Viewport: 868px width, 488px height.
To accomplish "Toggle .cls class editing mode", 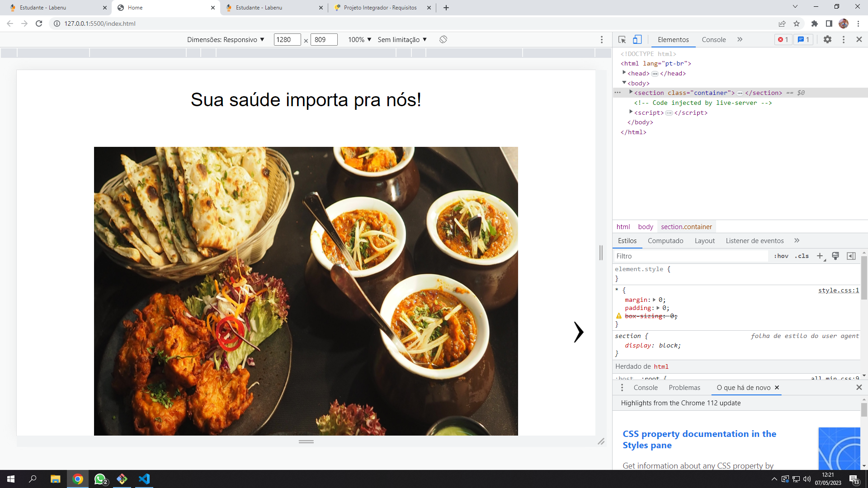I will coord(802,256).
